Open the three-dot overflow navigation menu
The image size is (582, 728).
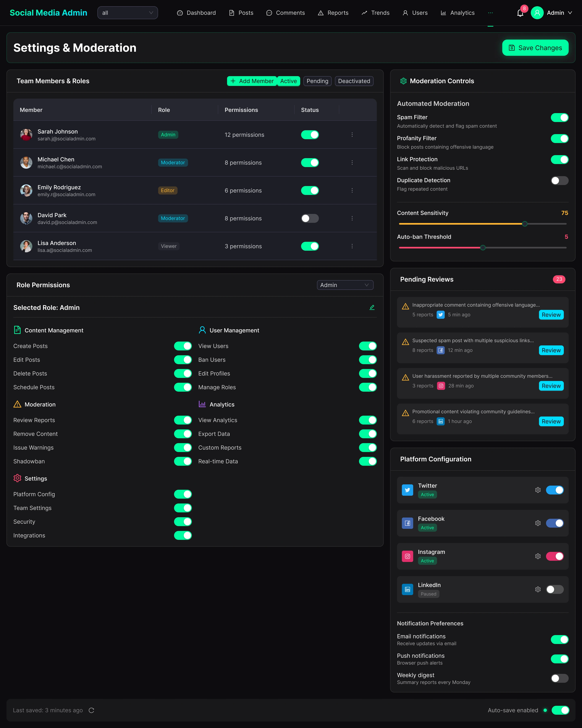click(x=490, y=13)
